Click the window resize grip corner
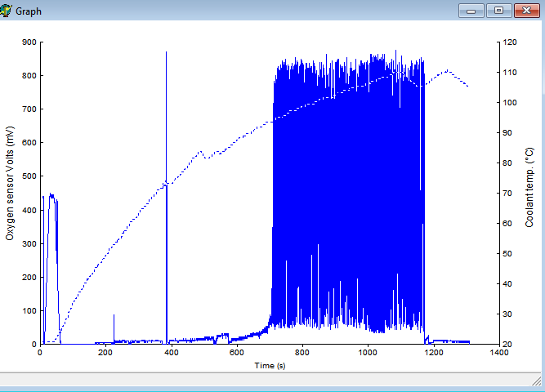 click(536, 381)
